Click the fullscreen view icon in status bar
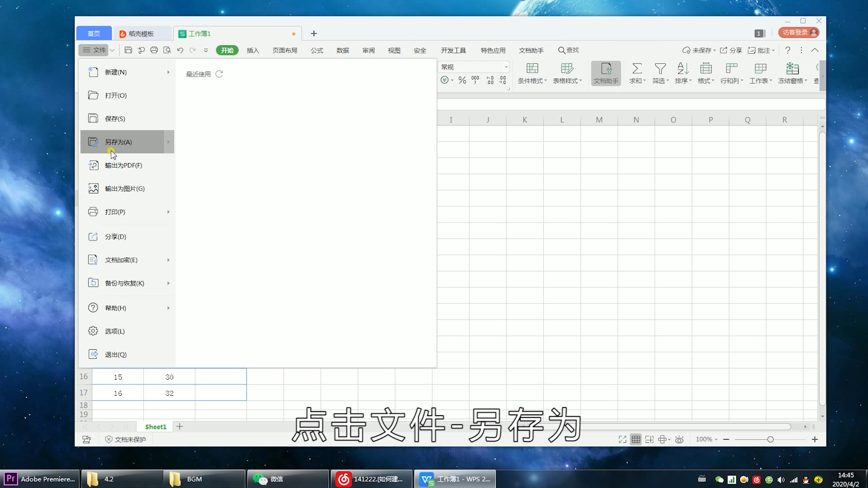The image size is (868, 488). tap(623, 439)
